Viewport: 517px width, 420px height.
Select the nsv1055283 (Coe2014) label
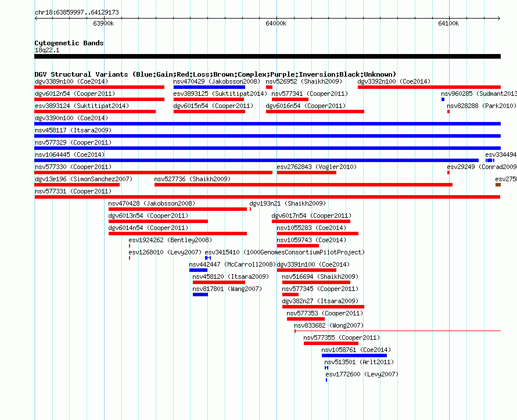coord(311,228)
